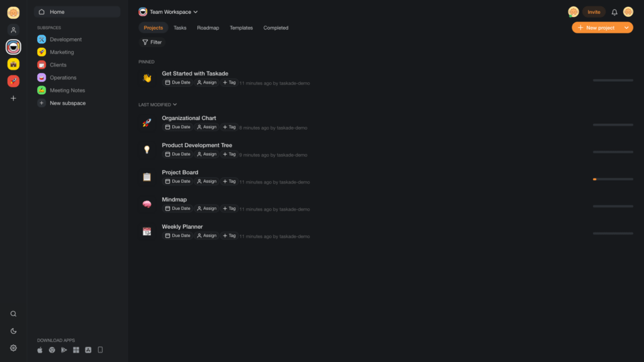Click the notifications bell icon
This screenshot has width=644, height=362.
tap(614, 13)
